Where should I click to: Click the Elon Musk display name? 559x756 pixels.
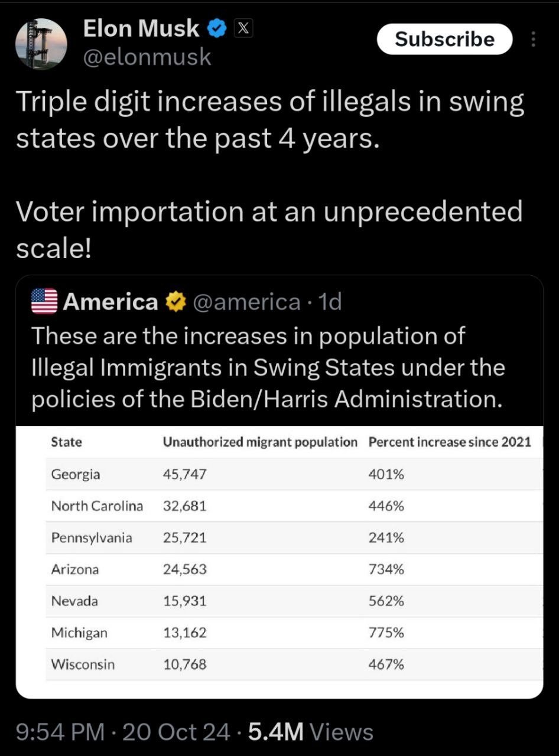[x=141, y=28]
